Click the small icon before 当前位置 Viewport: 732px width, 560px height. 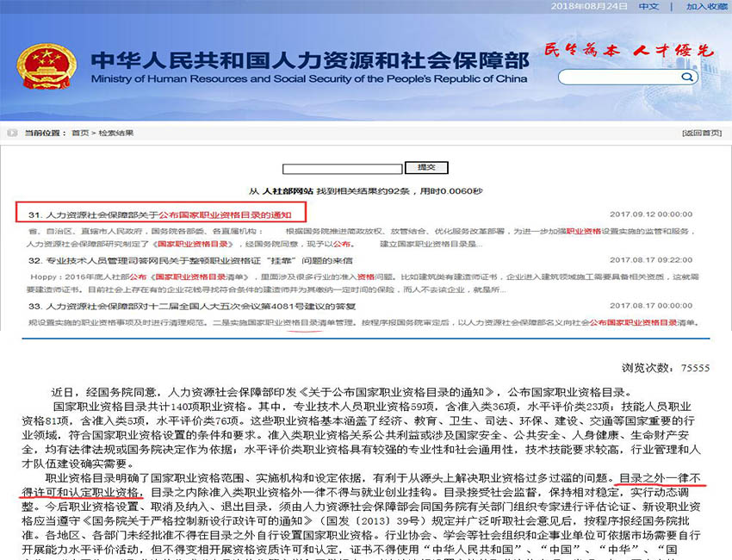[x=12, y=134]
